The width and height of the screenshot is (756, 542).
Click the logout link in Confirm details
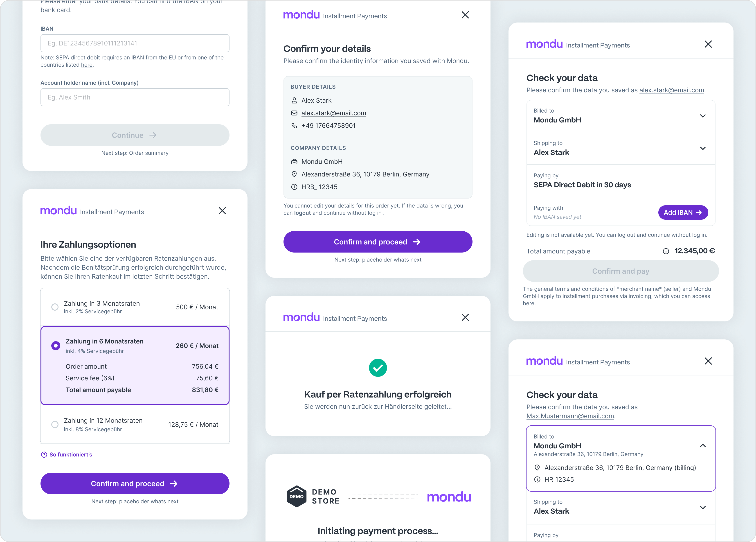(302, 213)
